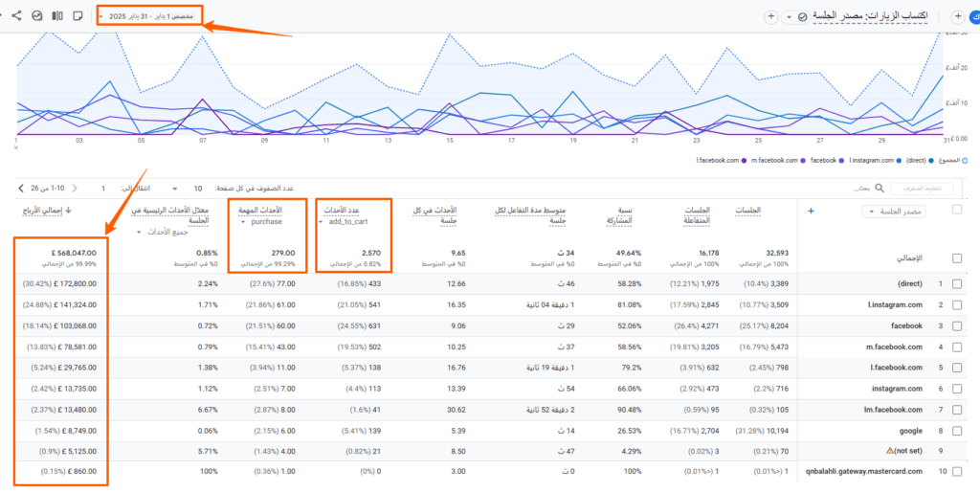This screenshot has width=980, height=492.
Task: Tick checkbox for the facebook row
Action: click(x=957, y=325)
